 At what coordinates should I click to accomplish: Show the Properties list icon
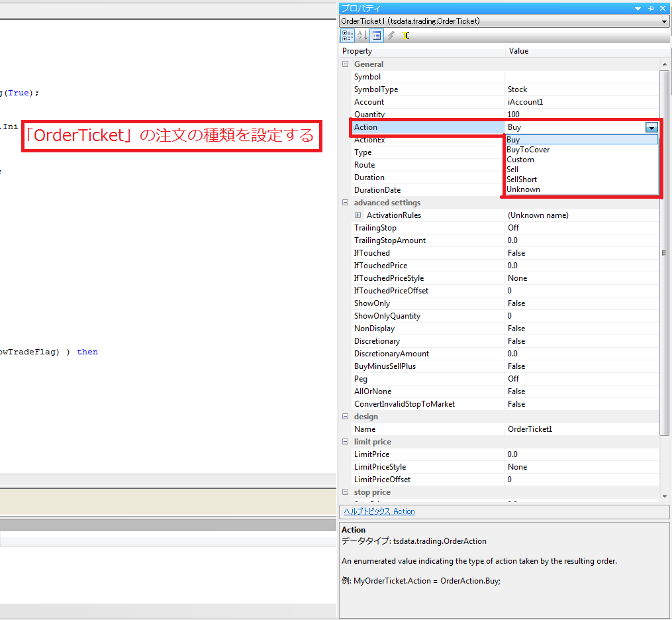pos(376,36)
